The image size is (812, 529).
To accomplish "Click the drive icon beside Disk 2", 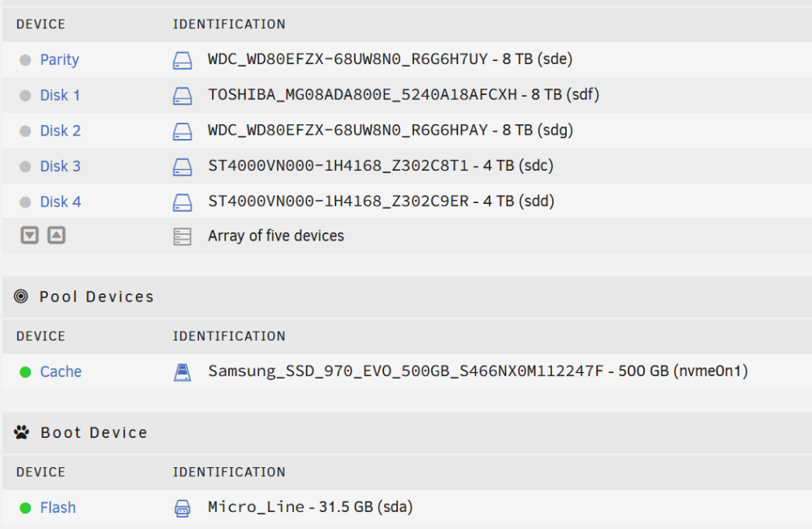I will pos(182,131).
